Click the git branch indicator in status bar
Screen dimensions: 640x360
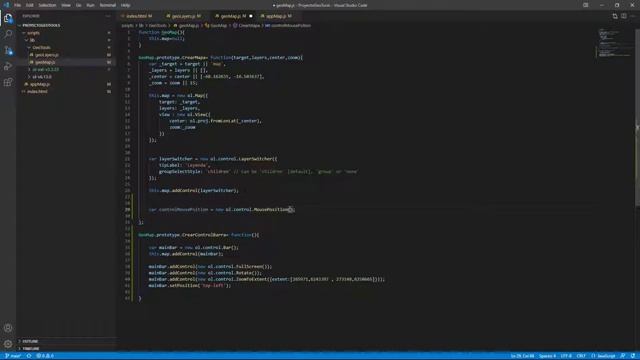(13, 356)
